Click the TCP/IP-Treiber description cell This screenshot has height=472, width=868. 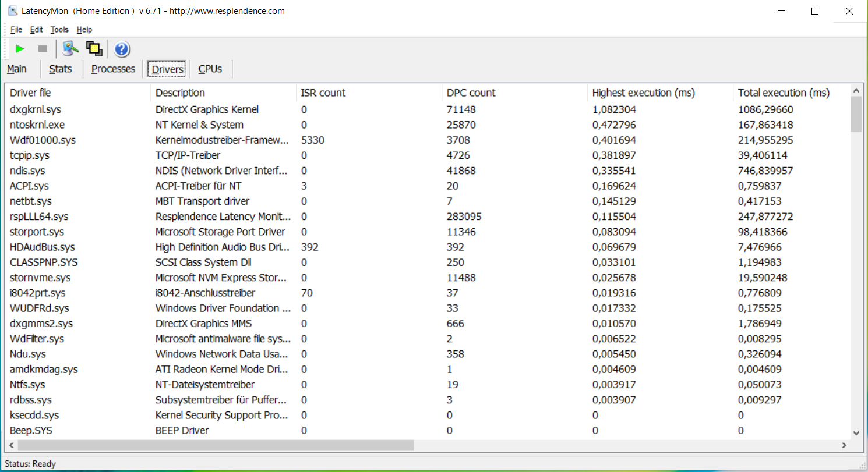(x=188, y=155)
